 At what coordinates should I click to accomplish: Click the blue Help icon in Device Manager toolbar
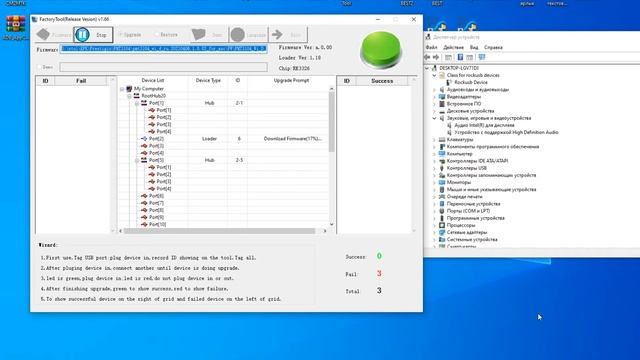pyautogui.click(x=460, y=57)
